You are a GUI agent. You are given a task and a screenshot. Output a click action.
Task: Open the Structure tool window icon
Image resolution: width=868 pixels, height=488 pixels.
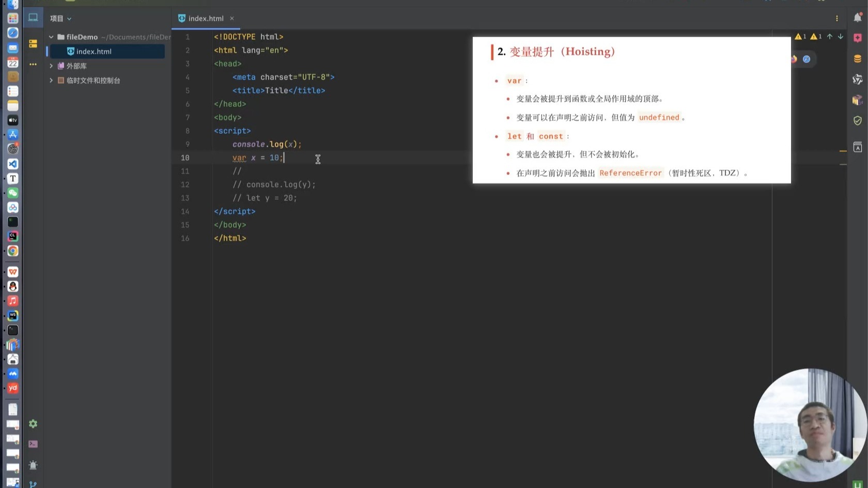pos(33,44)
